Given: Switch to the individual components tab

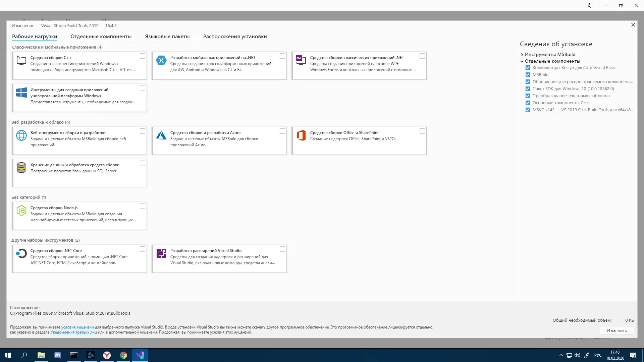Looking at the screenshot, I should 101,37.
